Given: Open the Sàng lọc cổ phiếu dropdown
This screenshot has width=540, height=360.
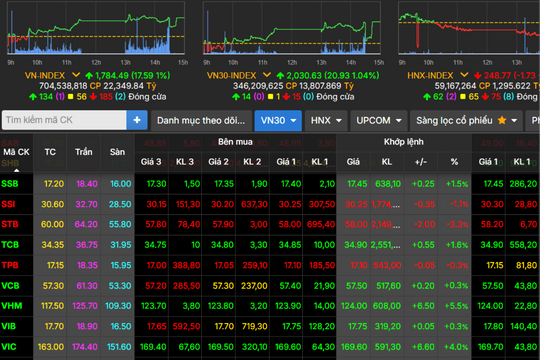Looking at the screenshot, I should 466,120.
